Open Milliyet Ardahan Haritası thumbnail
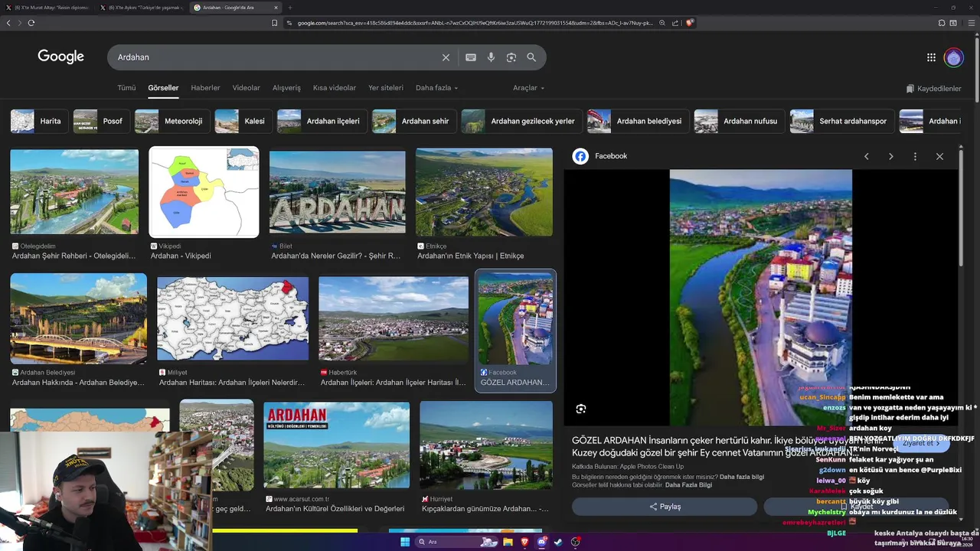The height and width of the screenshot is (551, 980). pos(233,318)
